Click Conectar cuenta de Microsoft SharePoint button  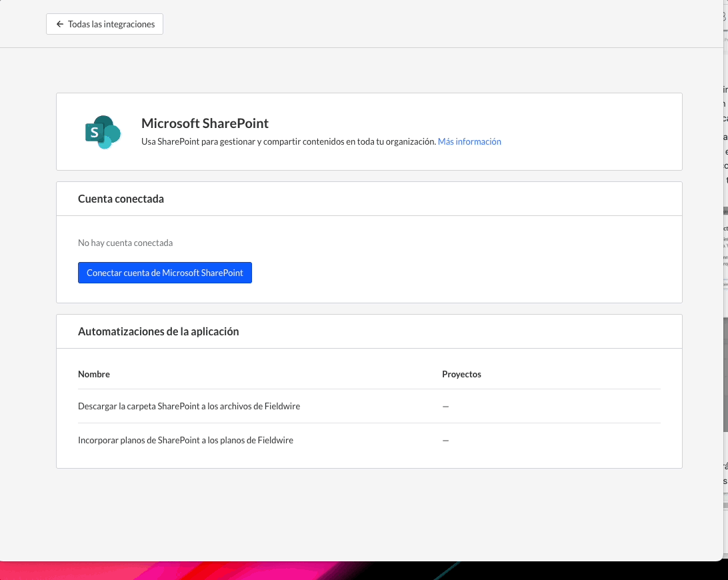pyautogui.click(x=165, y=273)
